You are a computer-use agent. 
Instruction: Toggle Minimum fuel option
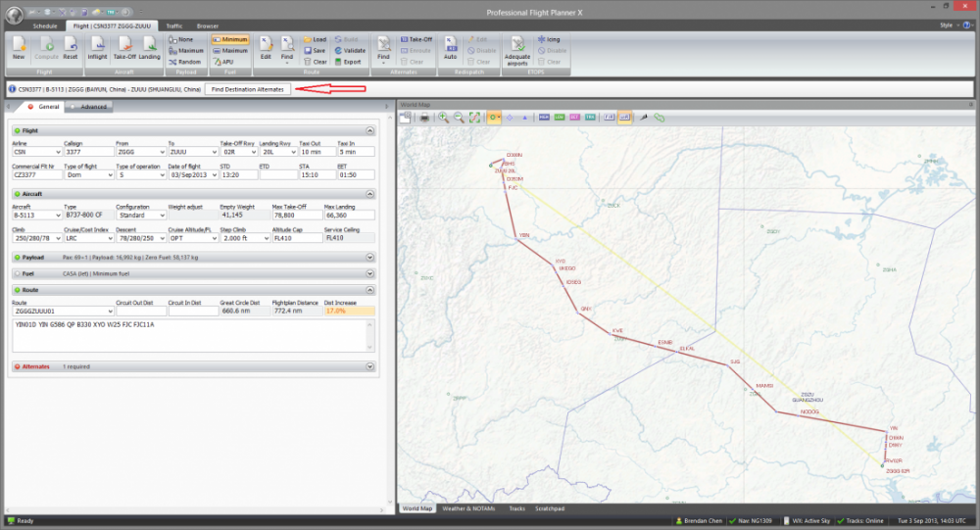pos(230,39)
